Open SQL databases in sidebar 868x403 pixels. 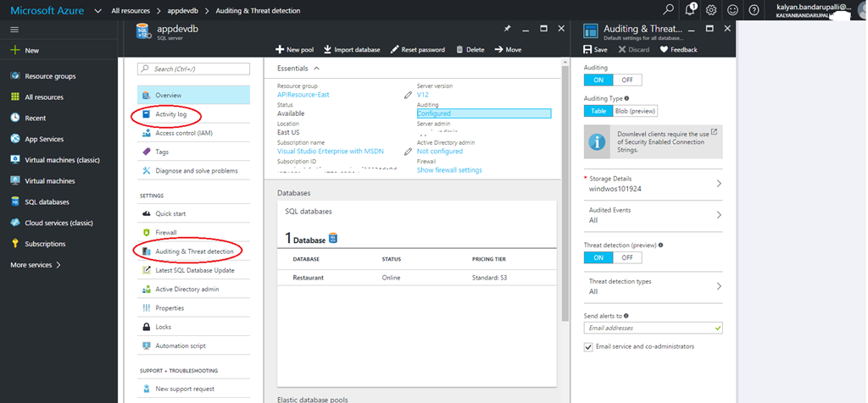(x=40, y=202)
